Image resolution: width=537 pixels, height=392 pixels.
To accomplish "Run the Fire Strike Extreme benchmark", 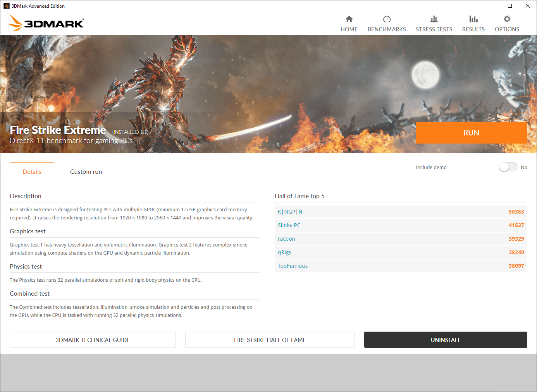I will click(472, 133).
